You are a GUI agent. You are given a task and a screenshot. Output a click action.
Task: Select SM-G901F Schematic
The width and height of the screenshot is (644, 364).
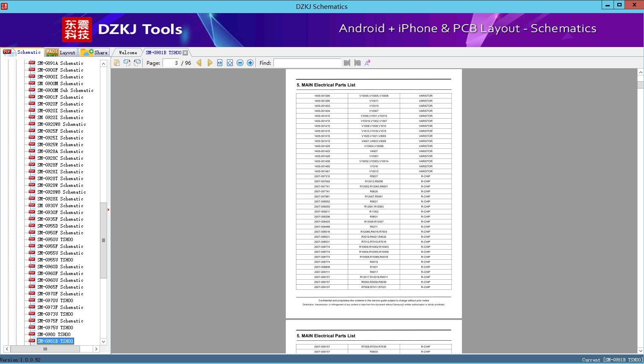coord(60,97)
